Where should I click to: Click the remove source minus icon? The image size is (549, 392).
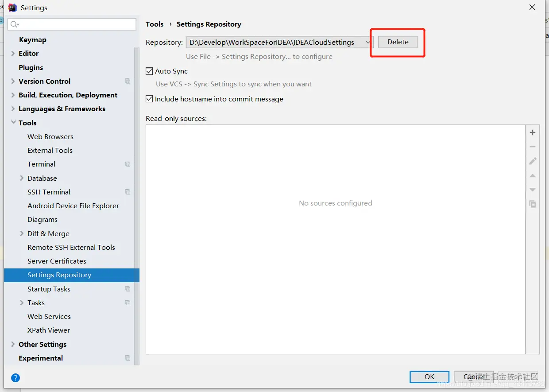[x=533, y=147]
